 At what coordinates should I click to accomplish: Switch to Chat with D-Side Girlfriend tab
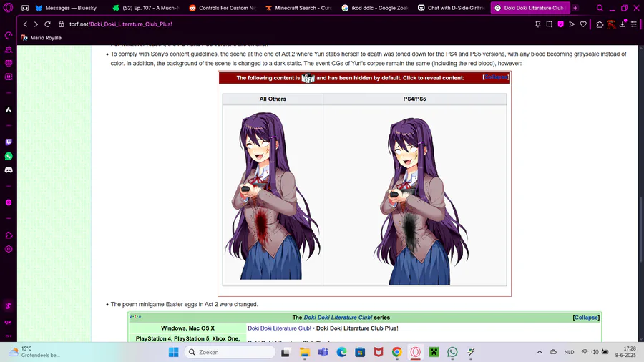point(452,8)
